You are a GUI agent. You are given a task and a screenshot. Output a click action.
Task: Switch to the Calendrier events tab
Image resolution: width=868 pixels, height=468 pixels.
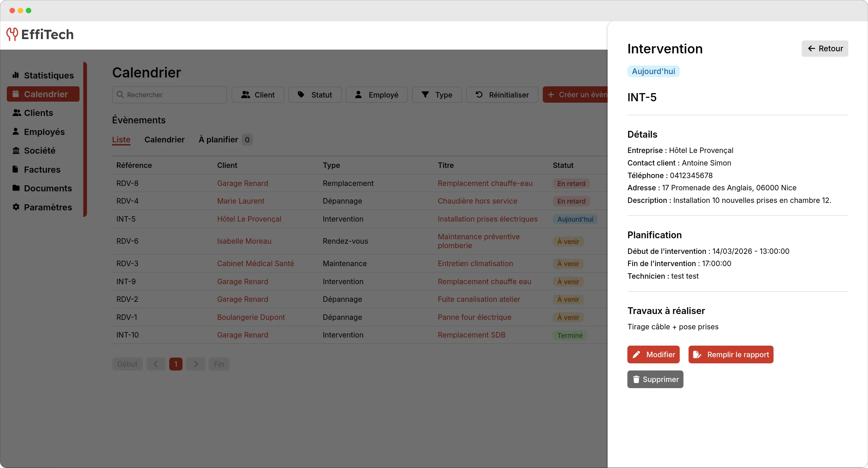[x=165, y=139]
